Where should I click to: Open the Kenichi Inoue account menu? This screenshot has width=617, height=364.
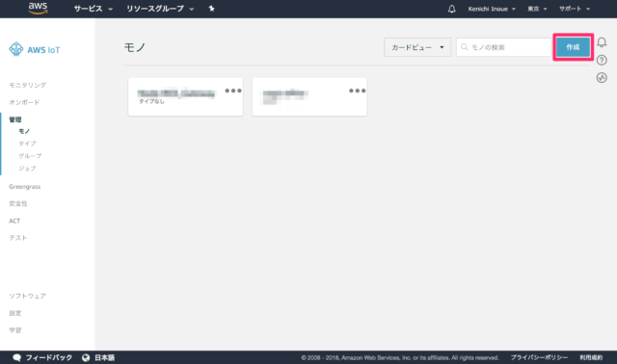(492, 9)
